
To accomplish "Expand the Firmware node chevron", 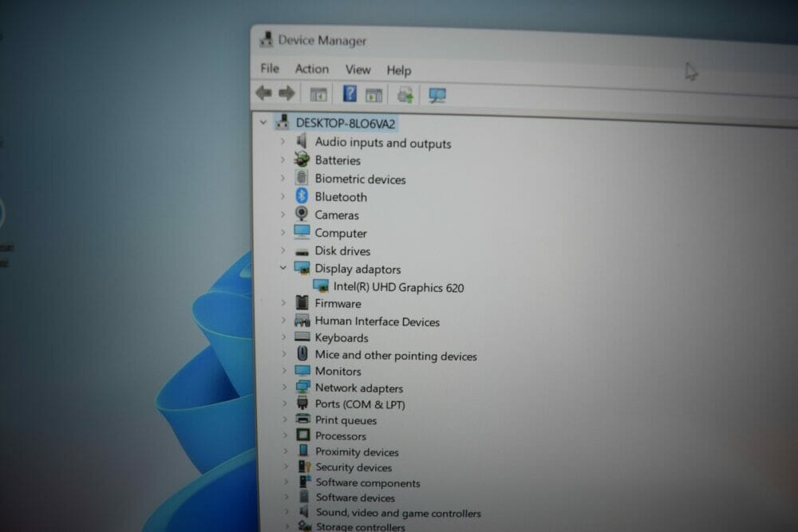I will [x=283, y=302].
